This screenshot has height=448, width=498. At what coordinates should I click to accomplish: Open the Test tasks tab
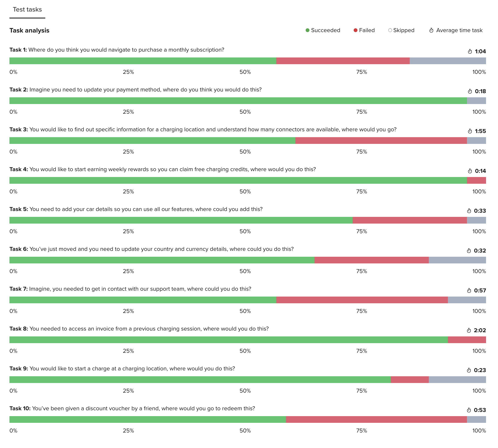tap(27, 10)
